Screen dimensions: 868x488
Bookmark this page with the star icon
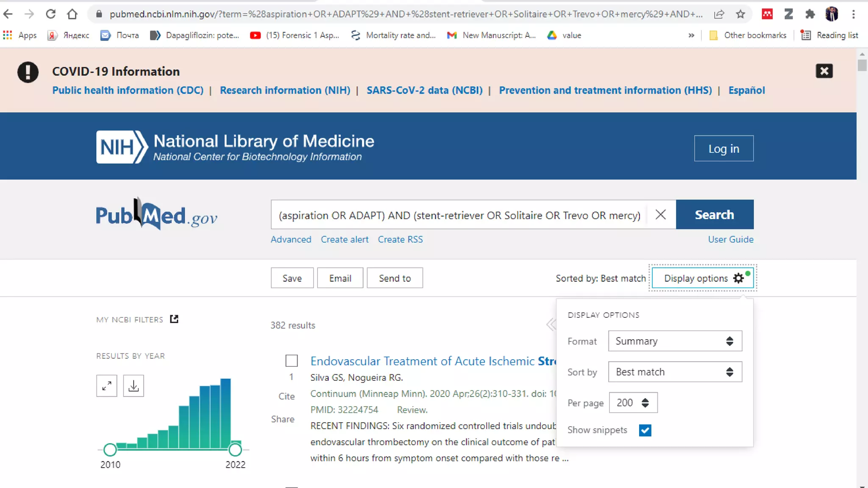[740, 14]
